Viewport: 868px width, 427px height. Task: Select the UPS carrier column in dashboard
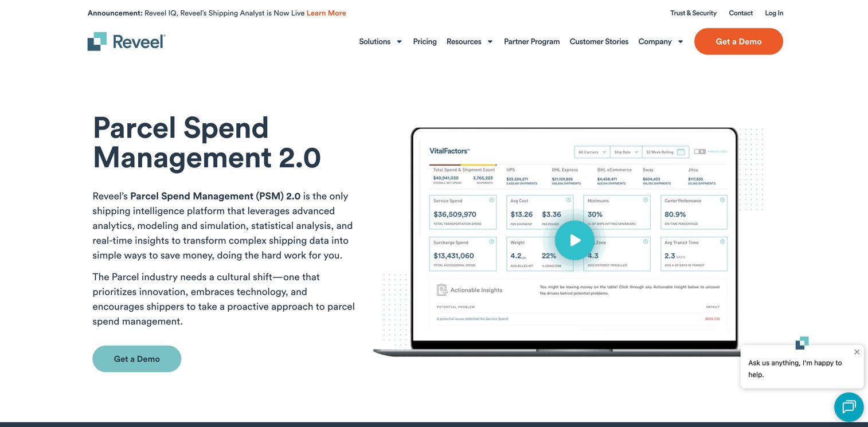point(522,177)
